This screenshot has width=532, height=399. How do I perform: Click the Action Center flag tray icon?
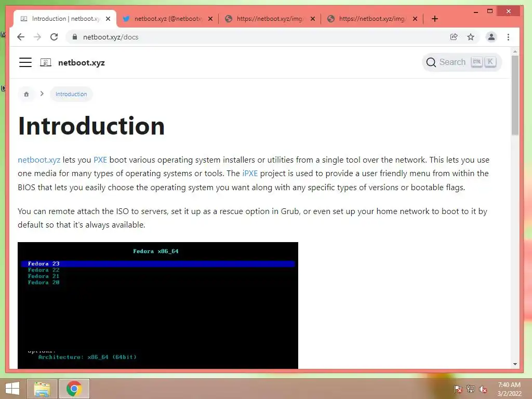tap(458, 389)
